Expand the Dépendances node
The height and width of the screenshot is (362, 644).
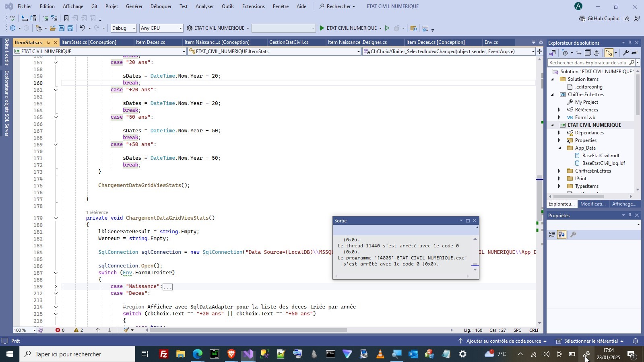click(559, 133)
